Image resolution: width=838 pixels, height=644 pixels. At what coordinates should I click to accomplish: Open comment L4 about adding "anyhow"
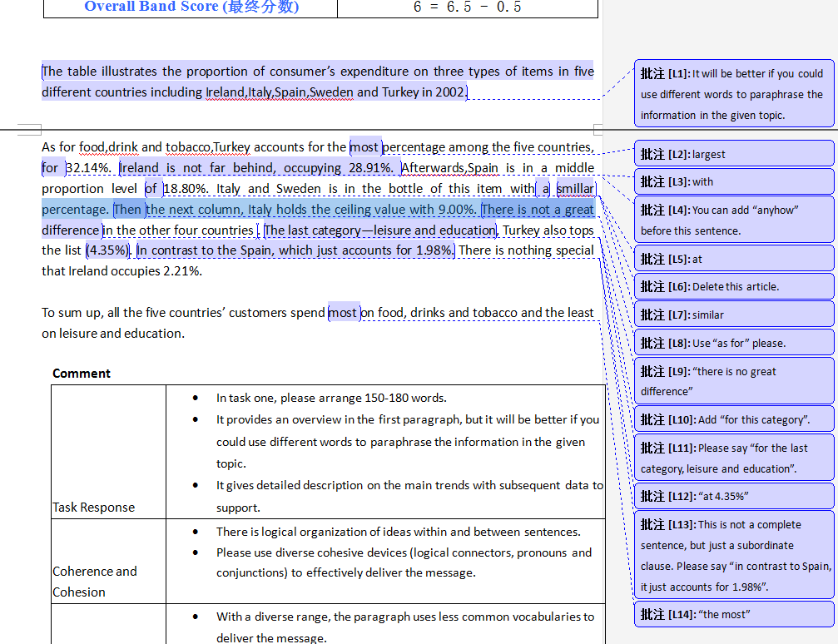click(x=734, y=220)
